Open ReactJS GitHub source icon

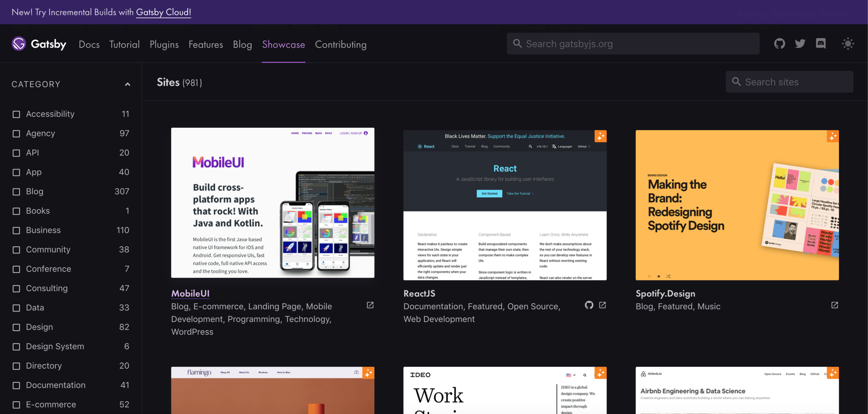(x=589, y=305)
